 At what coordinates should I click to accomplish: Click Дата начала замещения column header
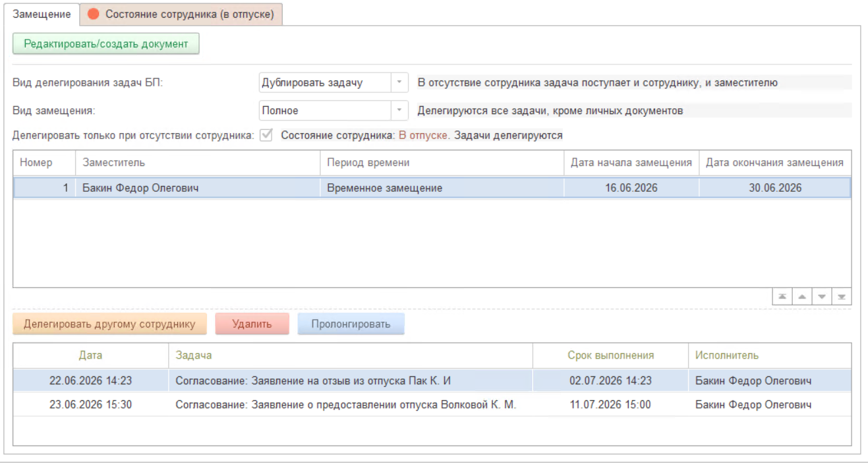point(631,163)
